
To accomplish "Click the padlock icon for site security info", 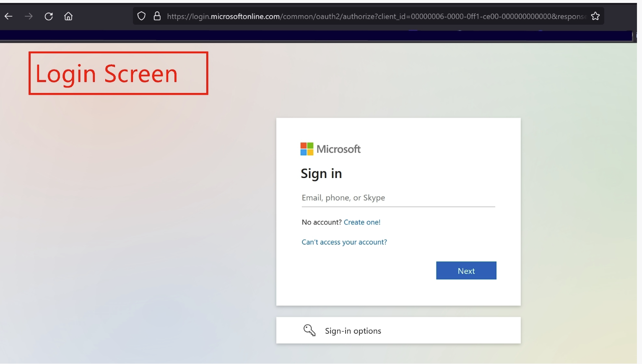I will click(x=157, y=15).
